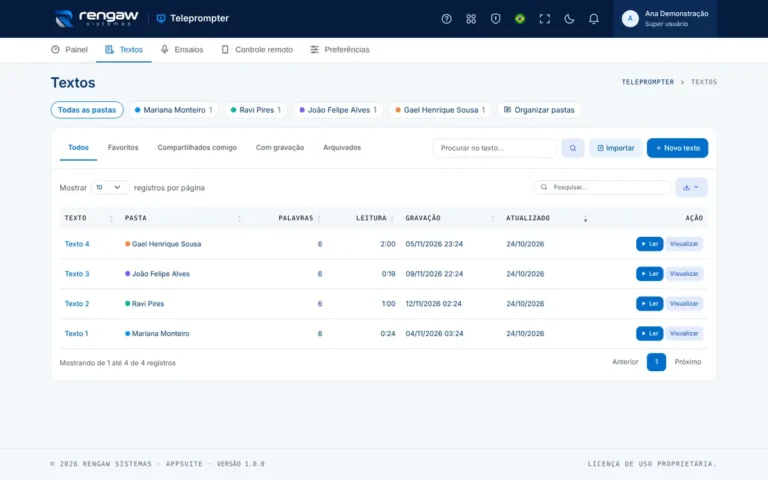The height and width of the screenshot is (480, 768).
Task: Click the Rengaw Sistemas logo
Action: 96,19
